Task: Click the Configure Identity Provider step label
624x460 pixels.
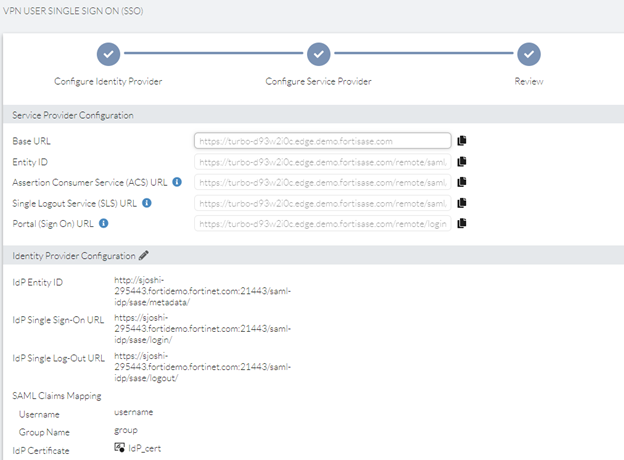Action: click(x=108, y=82)
